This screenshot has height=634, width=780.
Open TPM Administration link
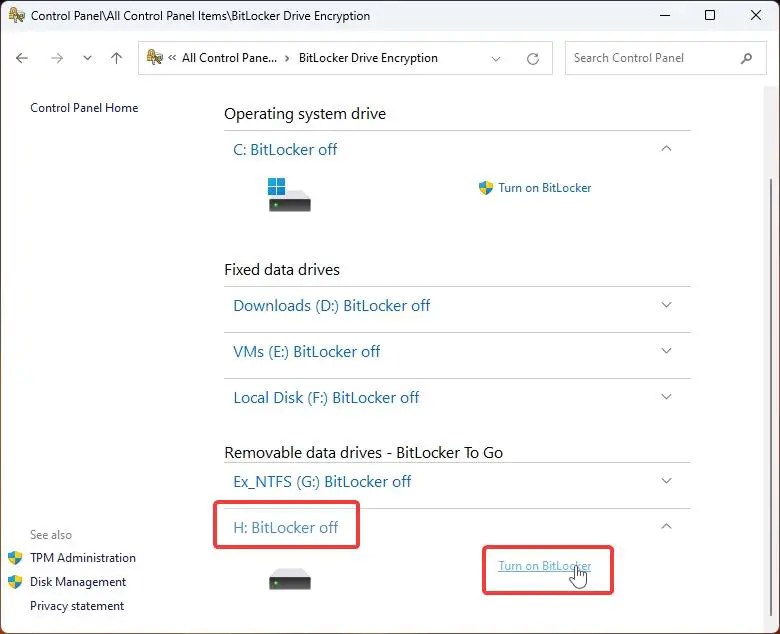(83, 558)
